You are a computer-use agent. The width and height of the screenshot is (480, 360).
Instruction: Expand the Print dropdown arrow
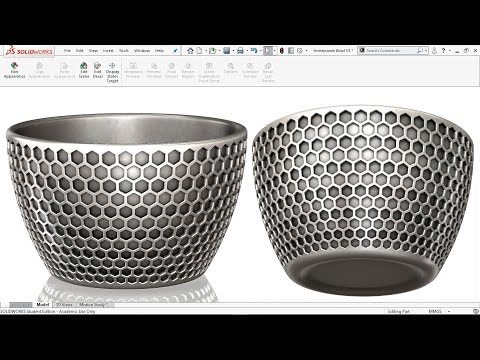point(247,51)
